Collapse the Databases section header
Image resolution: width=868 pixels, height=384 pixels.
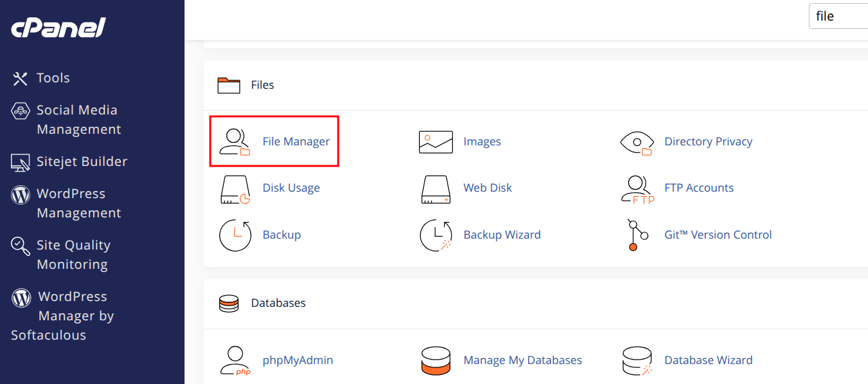tap(278, 302)
